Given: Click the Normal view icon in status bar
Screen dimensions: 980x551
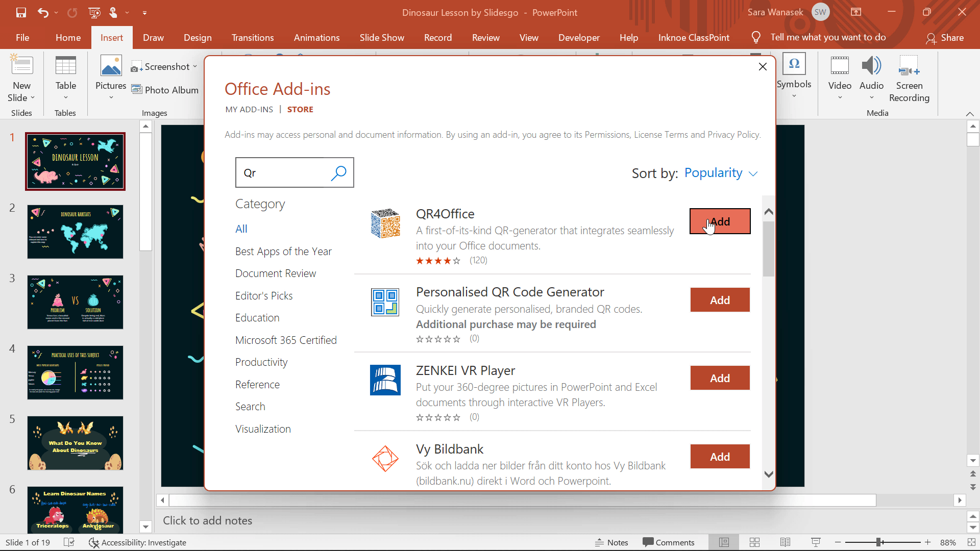Looking at the screenshot, I should coord(724,542).
